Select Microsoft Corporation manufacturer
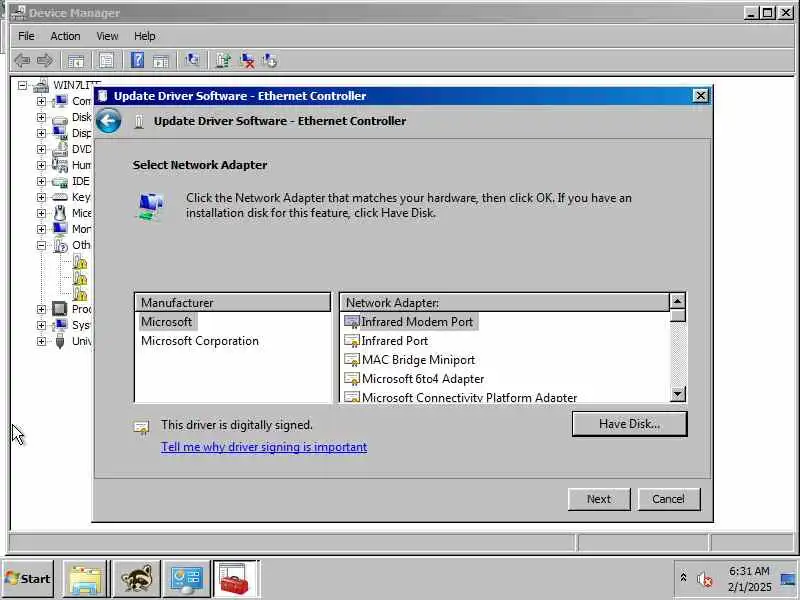 pyautogui.click(x=200, y=341)
